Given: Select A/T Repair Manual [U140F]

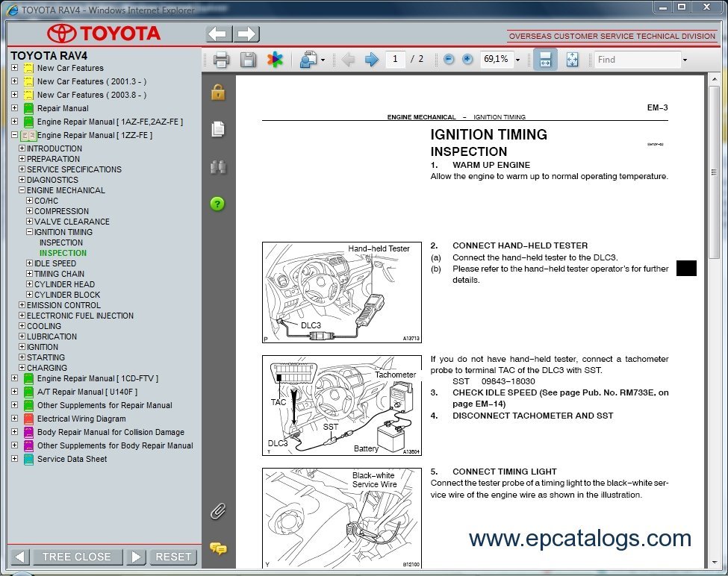Looking at the screenshot, I should pyautogui.click(x=87, y=392).
